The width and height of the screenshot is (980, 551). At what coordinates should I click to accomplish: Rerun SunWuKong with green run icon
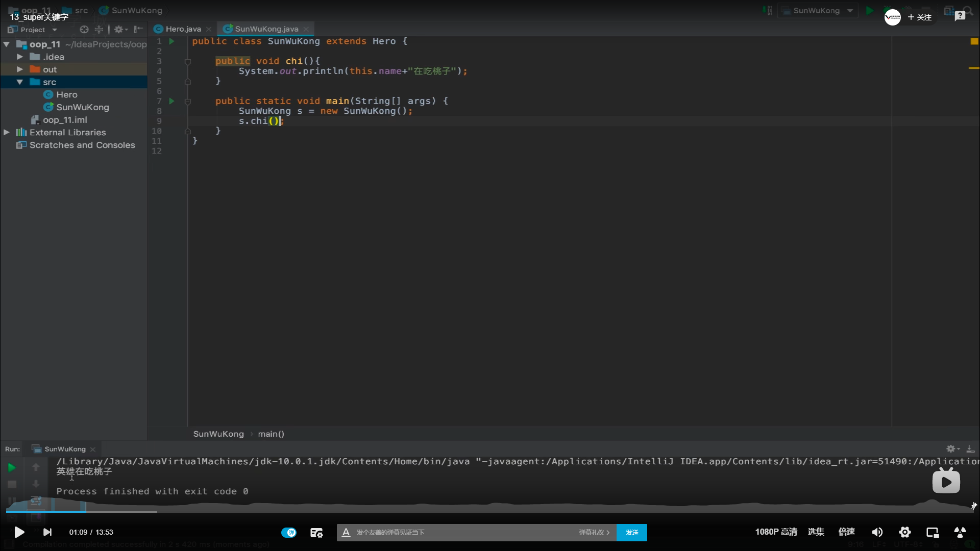12,467
